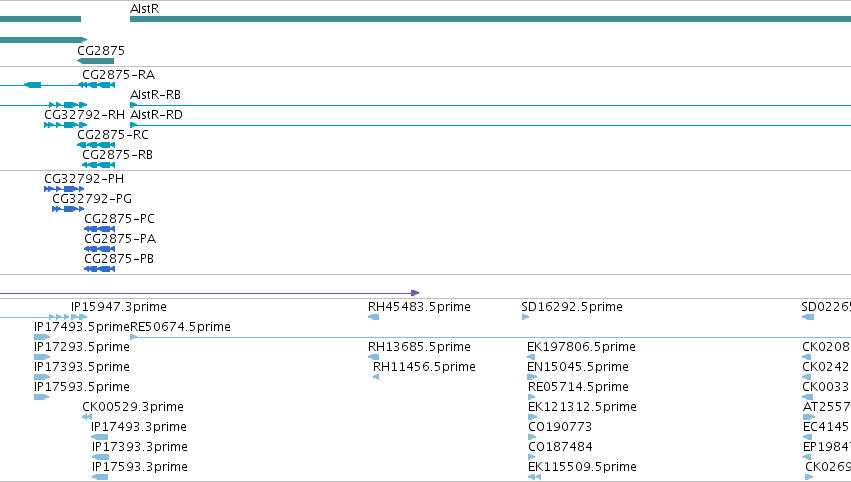Screen dimensions: 851x482
Task: Click the purple arrow feature end
Action: [x=415, y=293]
